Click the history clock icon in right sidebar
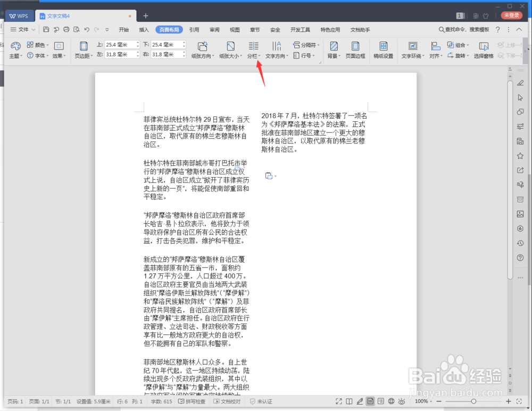The height and width of the screenshot is (411, 532). [x=520, y=243]
